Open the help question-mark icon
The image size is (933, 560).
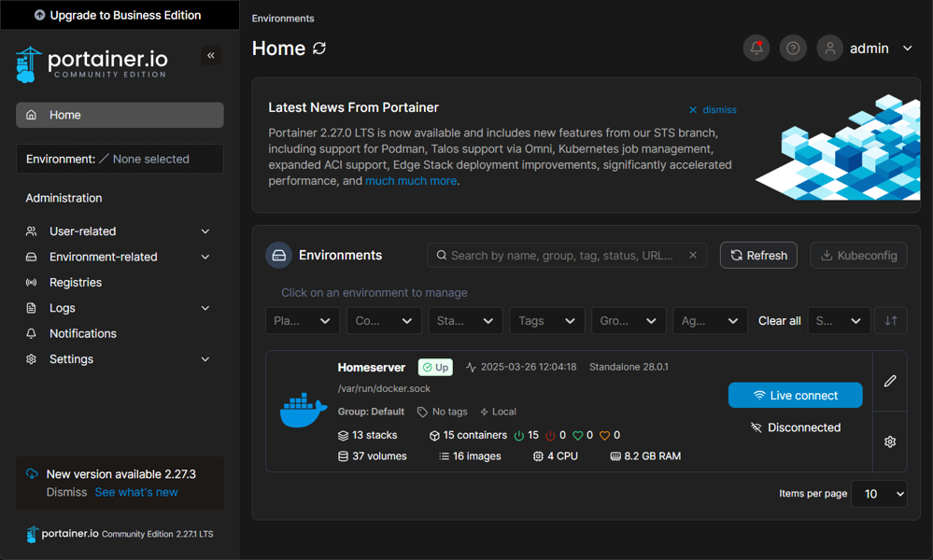click(793, 49)
